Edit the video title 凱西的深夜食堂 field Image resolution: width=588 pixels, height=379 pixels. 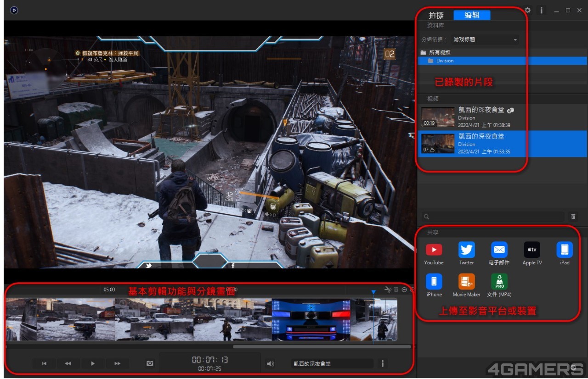[x=332, y=363]
